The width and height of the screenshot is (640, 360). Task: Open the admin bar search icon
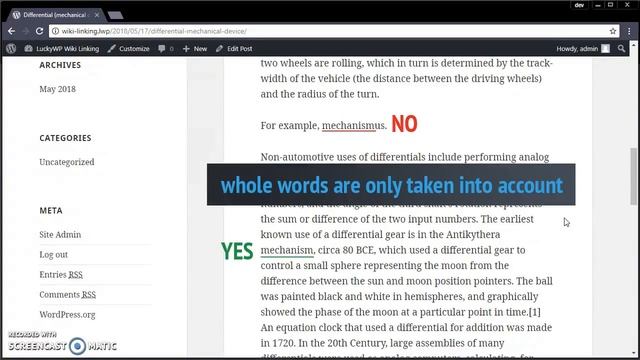click(x=621, y=49)
